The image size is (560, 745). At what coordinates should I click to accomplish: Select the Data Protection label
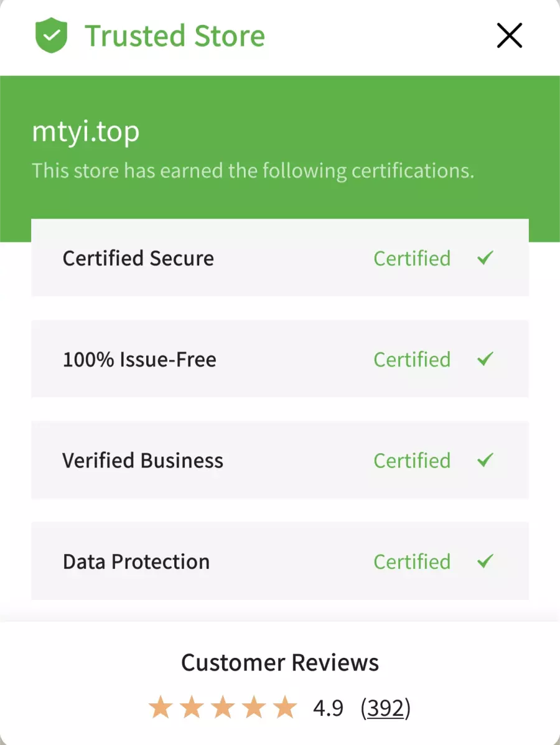point(136,561)
